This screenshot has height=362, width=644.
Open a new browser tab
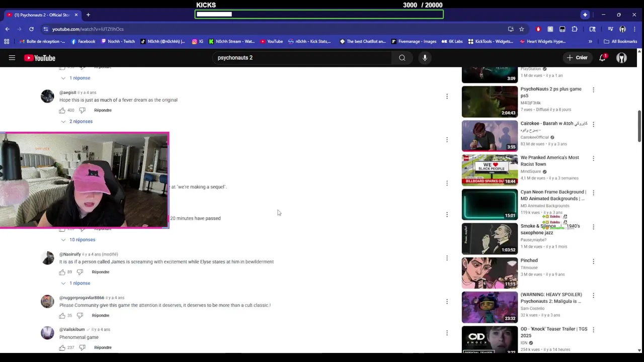[x=88, y=15]
